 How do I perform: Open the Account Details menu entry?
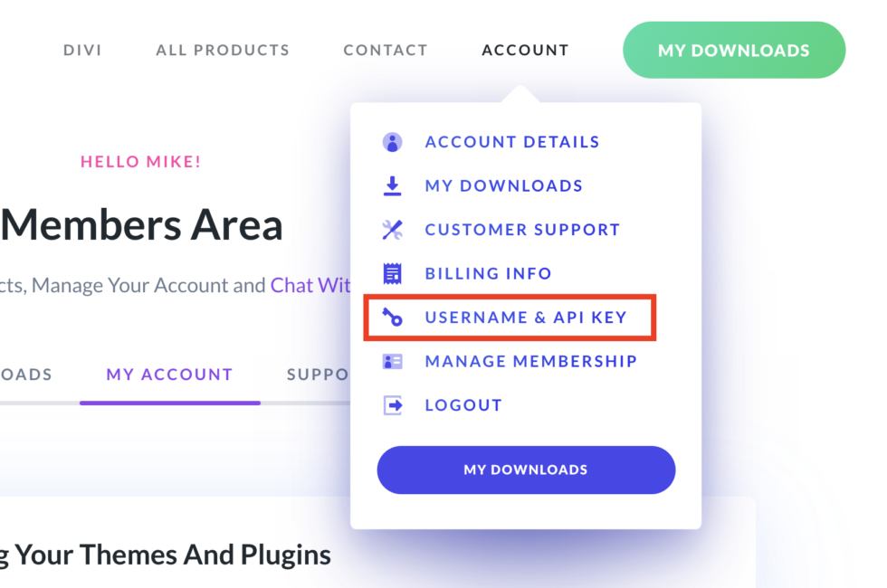[512, 142]
